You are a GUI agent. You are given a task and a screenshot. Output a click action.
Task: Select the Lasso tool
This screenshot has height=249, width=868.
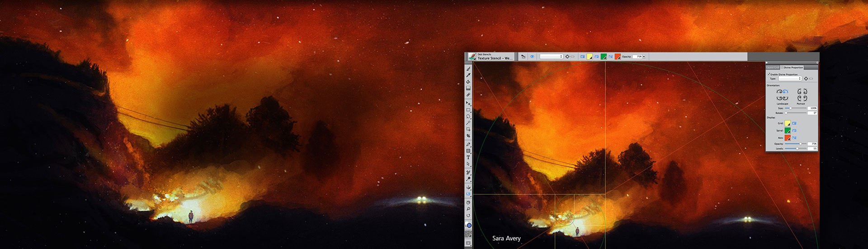[468, 116]
